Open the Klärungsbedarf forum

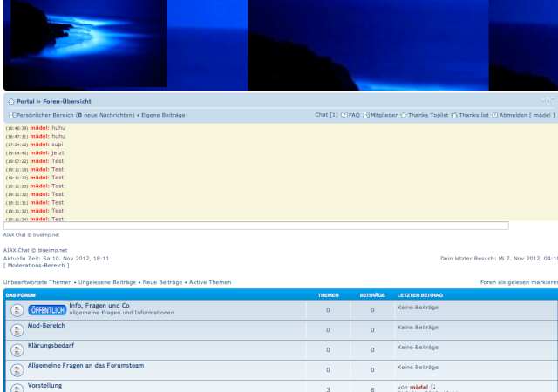[51, 346]
